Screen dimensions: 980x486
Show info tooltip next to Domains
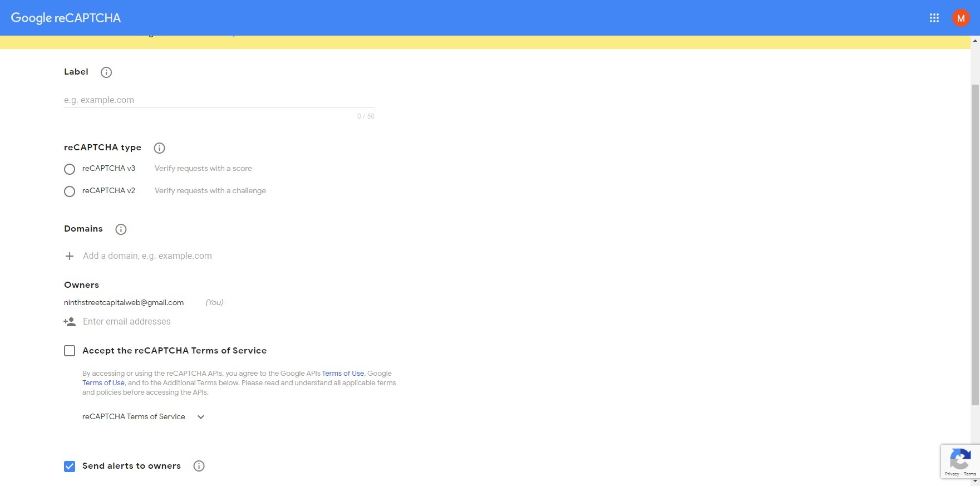[121, 229]
